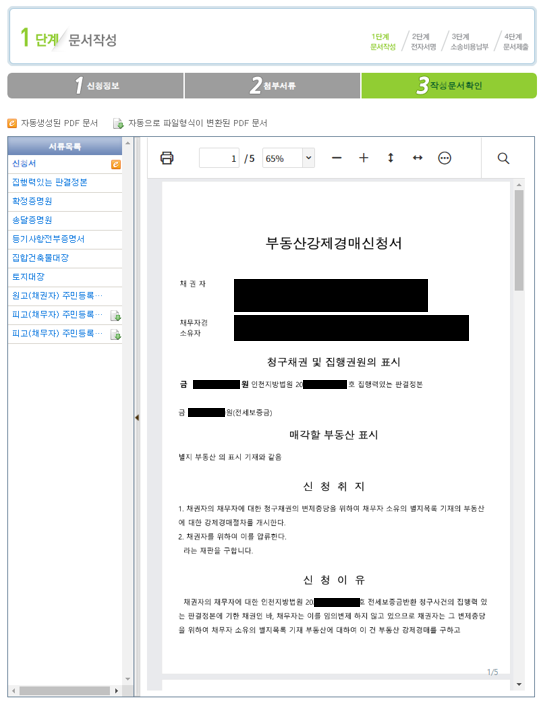Click 자동생성된 PDF 문서 legend icon
The height and width of the screenshot is (702, 540).
click(12, 123)
